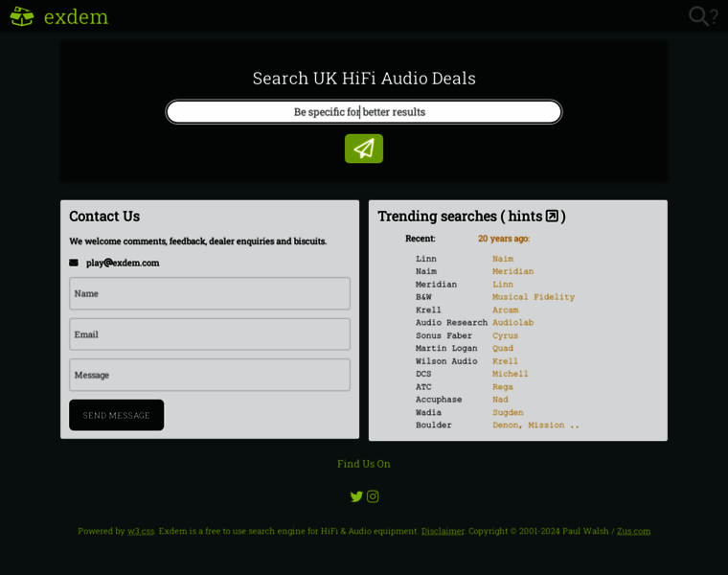
Task: Select 20-years-ago search 'Denon, Mission ..'
Action: click(x=535, y=425)
